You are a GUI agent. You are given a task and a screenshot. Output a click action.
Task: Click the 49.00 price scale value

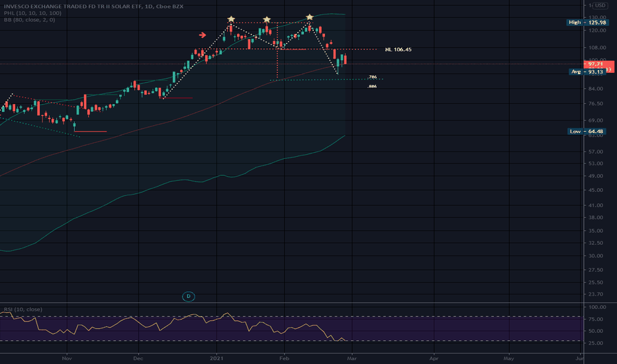(597, 176)
